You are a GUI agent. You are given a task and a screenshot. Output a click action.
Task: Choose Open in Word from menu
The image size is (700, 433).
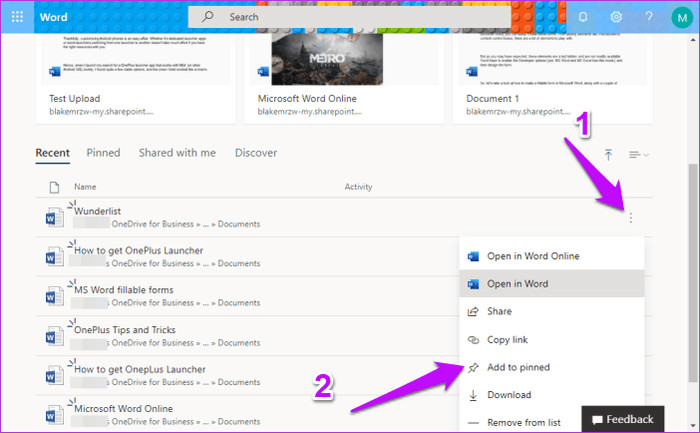[552, 283]
